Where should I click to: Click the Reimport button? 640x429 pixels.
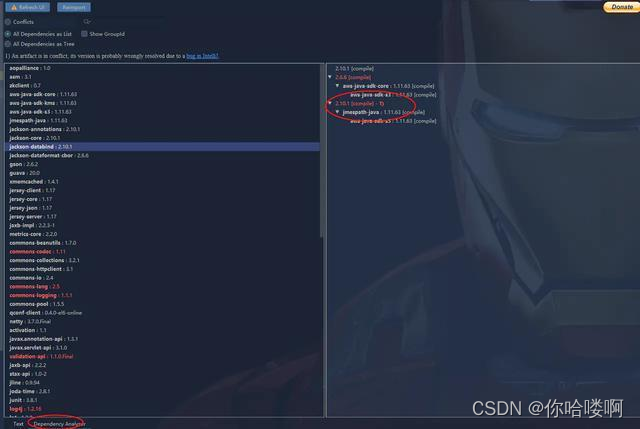coord(74,7)
